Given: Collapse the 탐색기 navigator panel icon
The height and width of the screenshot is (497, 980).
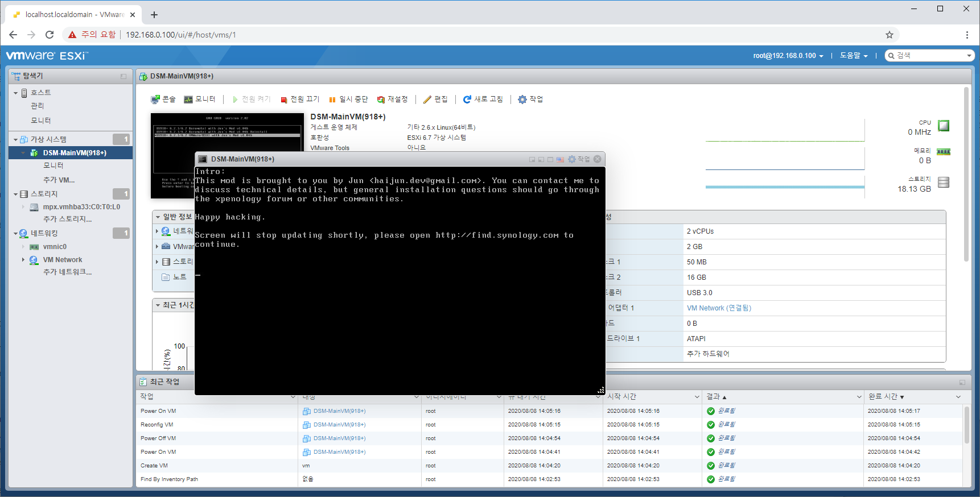Looking at the screenshot, I should 123,76.
